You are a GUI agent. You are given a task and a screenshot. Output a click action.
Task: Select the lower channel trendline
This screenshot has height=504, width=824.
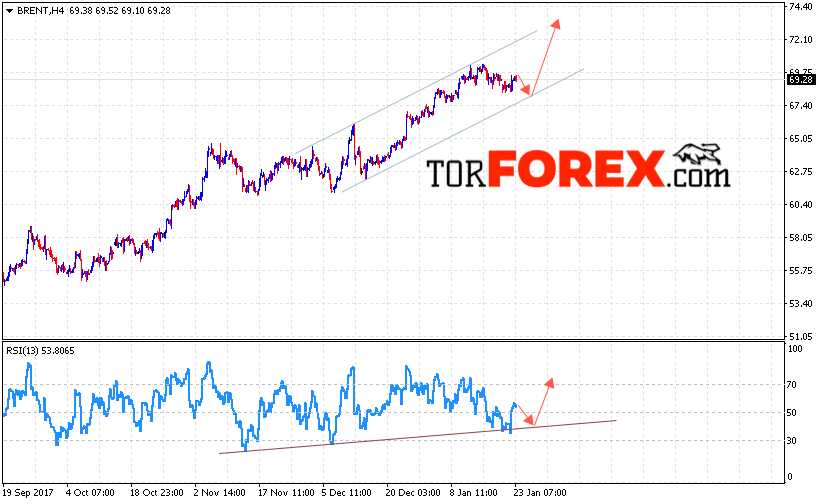click(x=462, y=130)
